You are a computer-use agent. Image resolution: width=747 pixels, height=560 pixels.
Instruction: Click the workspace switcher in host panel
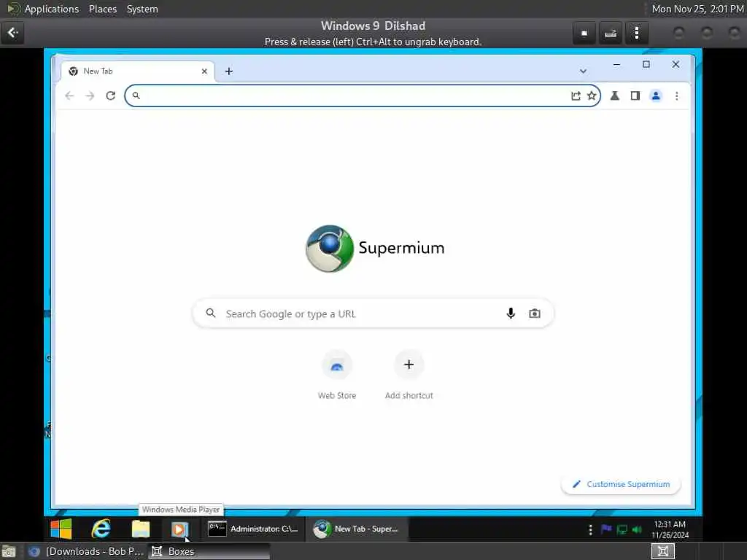(662, 551)
